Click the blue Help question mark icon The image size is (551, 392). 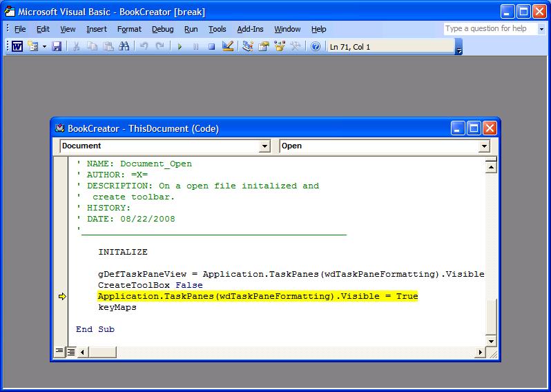click(x=316, y=46)
